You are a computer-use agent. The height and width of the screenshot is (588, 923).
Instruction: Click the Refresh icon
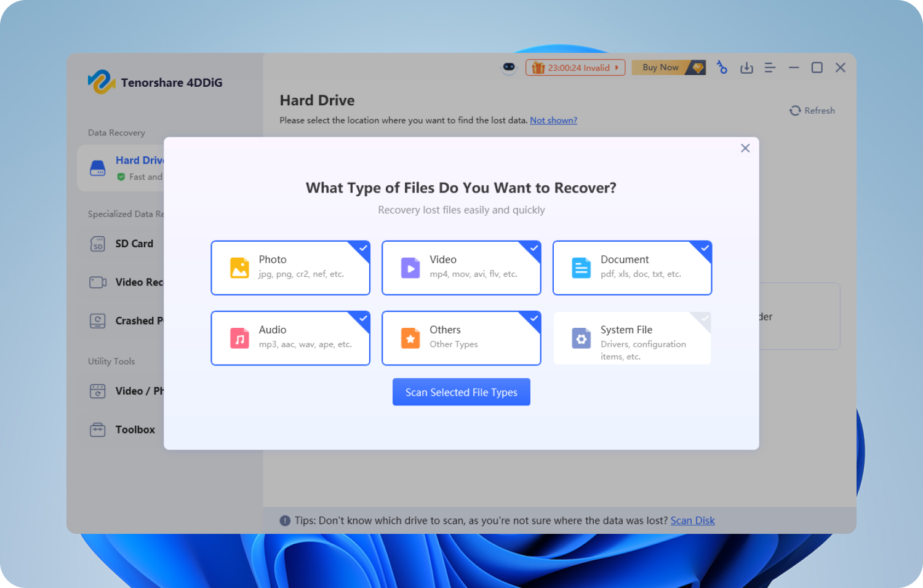(795, 111)
